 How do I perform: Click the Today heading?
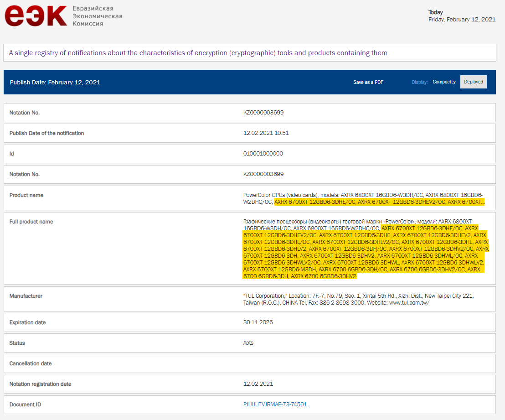click(435, 12)
